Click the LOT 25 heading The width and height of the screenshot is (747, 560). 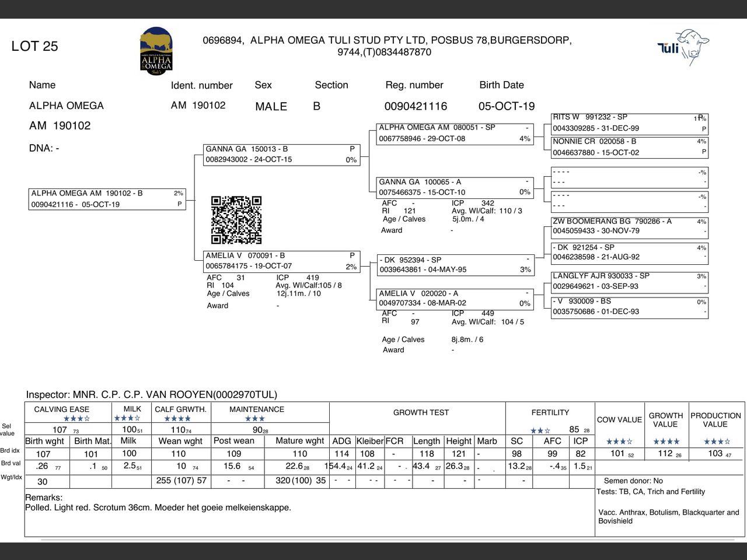[34, 47]
